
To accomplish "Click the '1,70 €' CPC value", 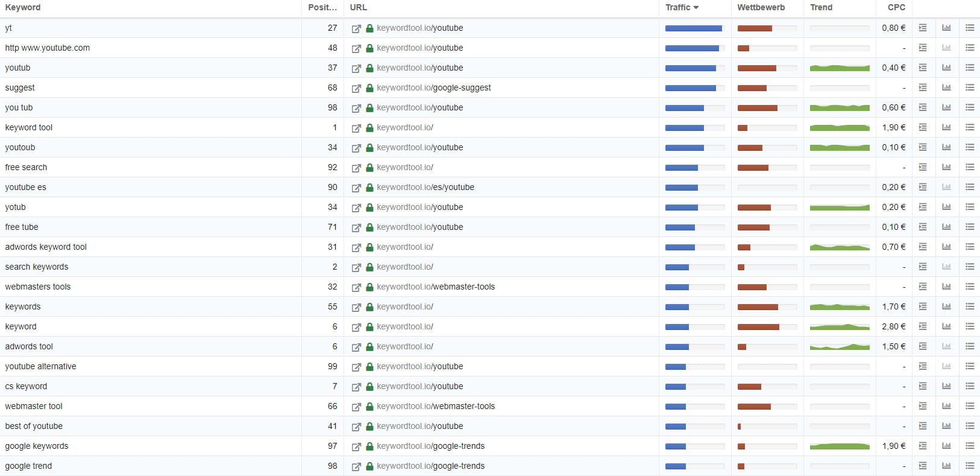I will [894, 306].
